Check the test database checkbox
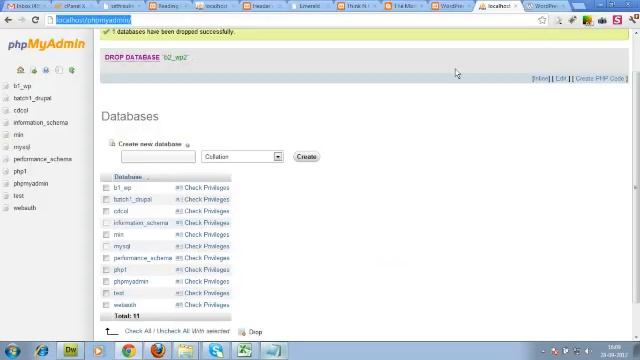The image size is (640, 360). tap(106, 293)
